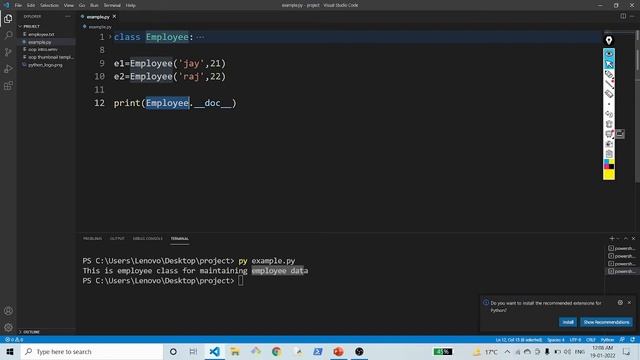Click Show Recommendations button
640x360 pixels.
point(606,322)
